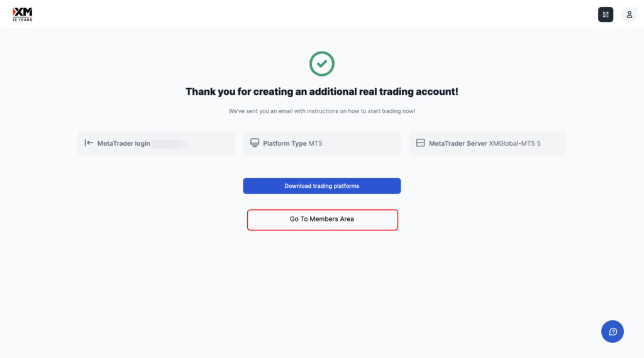Select the MT5 platform value
The height and width of the screenshot is (358, 644).
coord(316,144)
